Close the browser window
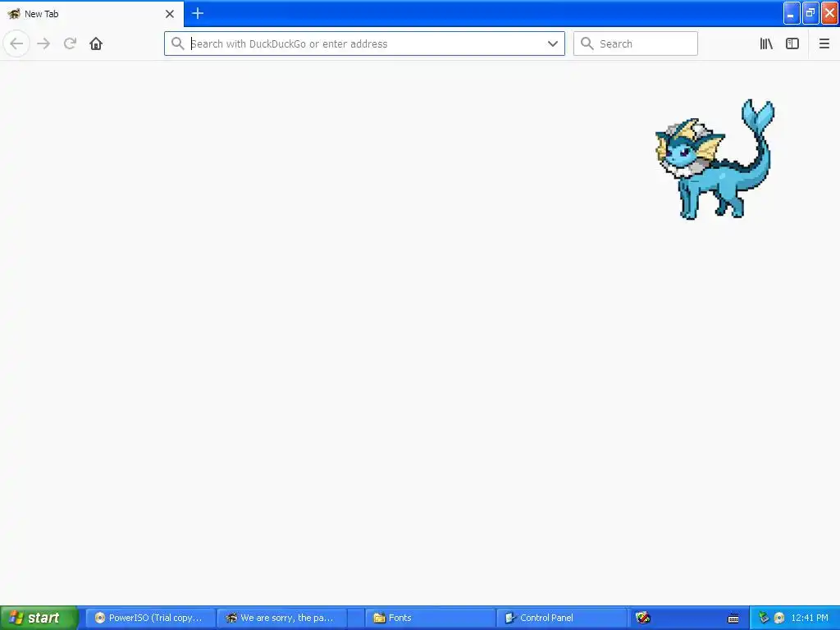Screen dimensions: 840x630 point(829,13)
